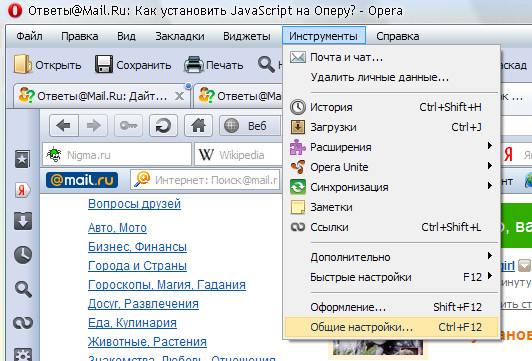The image size is (532, 361).
Task: Close the Инструменты menu header
Action: point(324,36)
